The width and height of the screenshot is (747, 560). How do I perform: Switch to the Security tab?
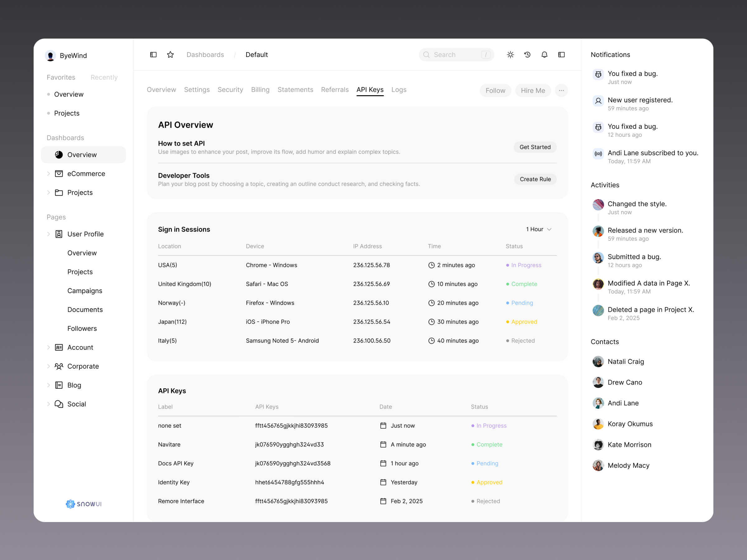230,90
